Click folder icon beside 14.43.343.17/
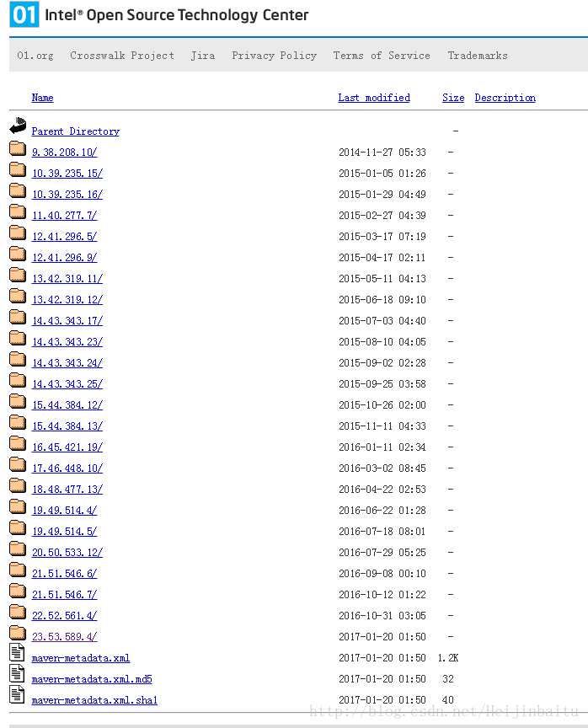 pos(18,317)
